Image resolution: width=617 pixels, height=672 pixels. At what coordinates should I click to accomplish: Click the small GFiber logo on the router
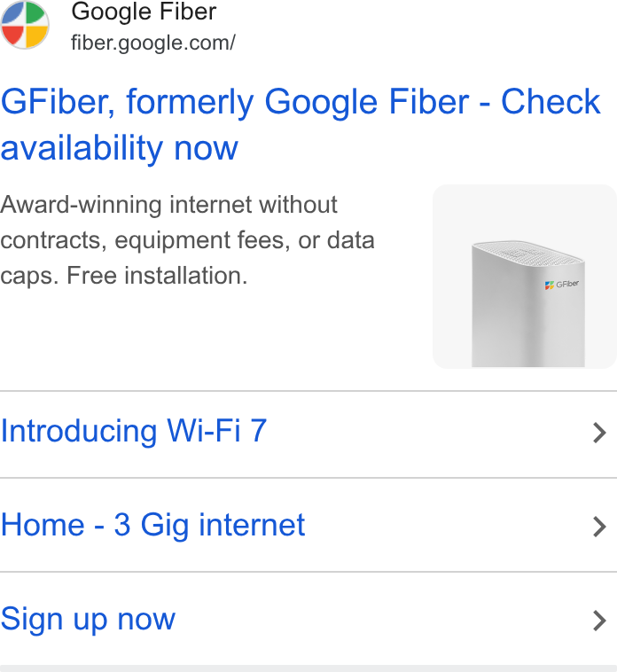point(561,285)
